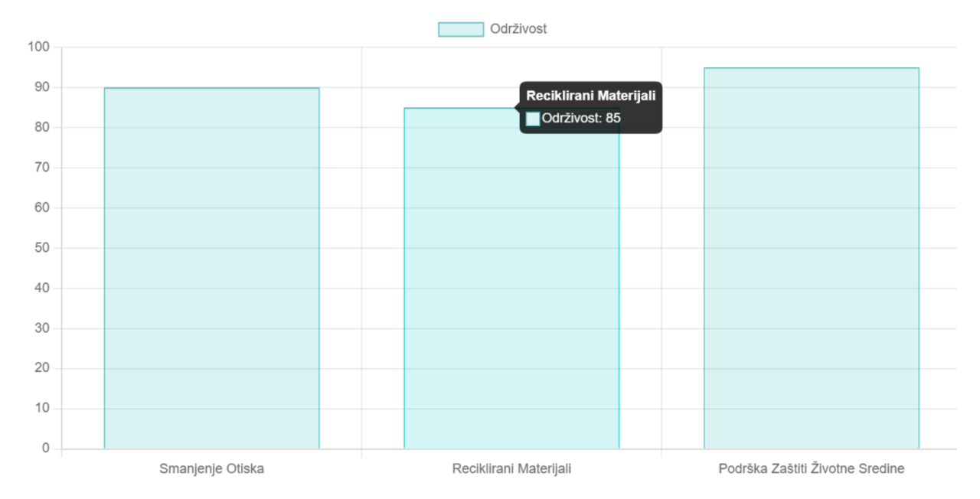Click the tooltip's small color square
Viewport: 980px width, 499px height.
(533, 119)
